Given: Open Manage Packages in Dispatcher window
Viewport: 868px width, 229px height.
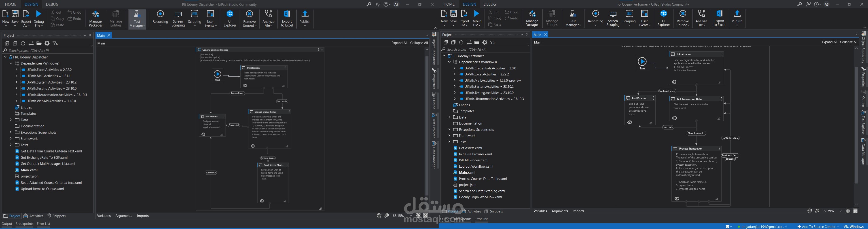Looking at the screenshot, I should tap(96, 19).
